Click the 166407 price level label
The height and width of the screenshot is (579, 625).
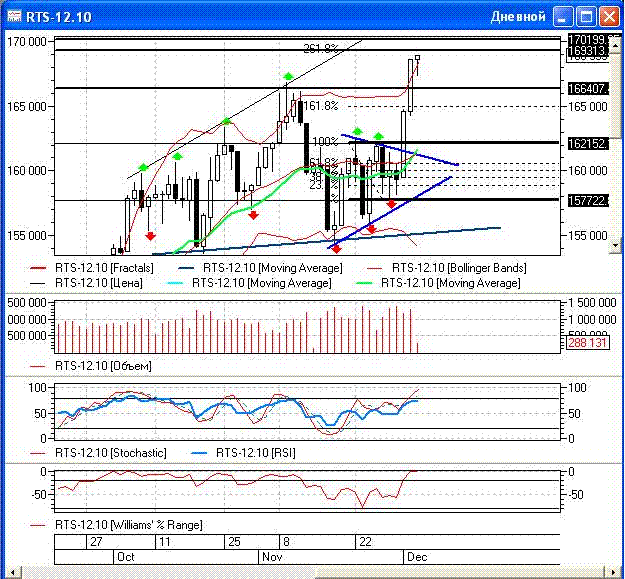pyautogui.click(x=588, y=88)
